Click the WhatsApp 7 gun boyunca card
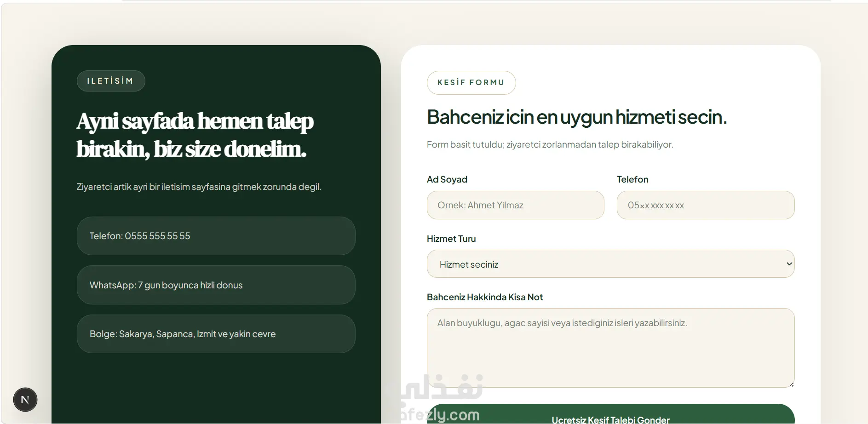Screen dimensions: 868x424 pos(216,285)
